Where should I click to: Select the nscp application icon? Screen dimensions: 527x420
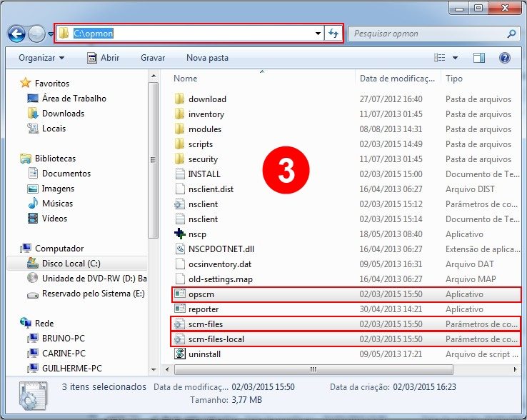(x=180, y=234)
